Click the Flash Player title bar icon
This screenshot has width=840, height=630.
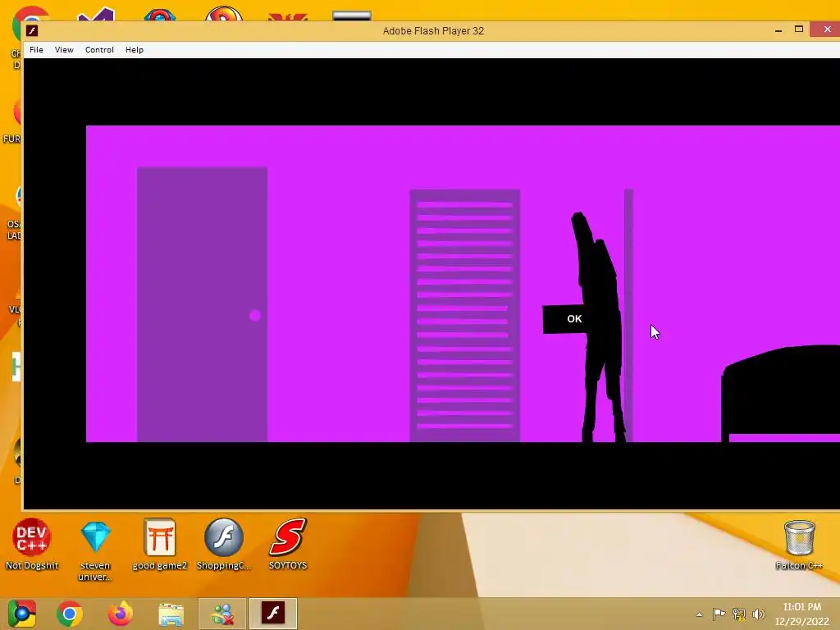[32, 30]
